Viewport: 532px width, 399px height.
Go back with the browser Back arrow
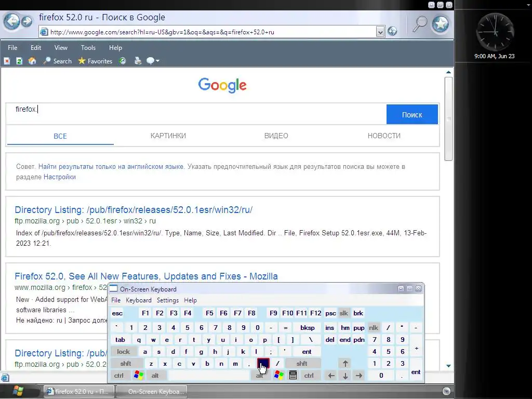12,22
